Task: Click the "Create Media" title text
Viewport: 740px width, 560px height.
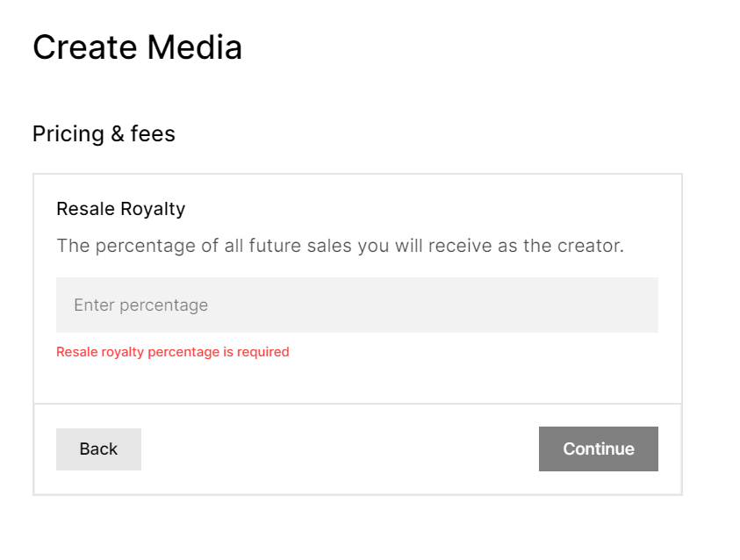Action: click(x=137, y=47)
